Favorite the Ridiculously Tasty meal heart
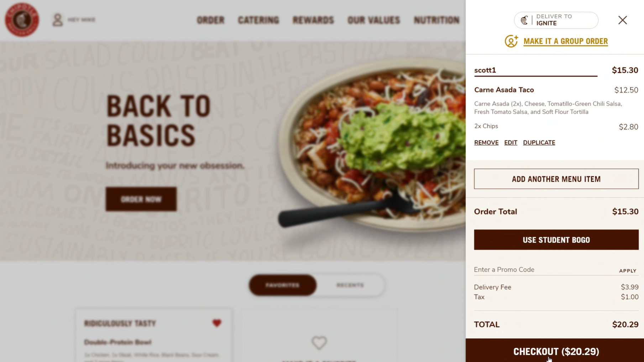Screen dimensions: 644x362 click(x=217, y=323)
